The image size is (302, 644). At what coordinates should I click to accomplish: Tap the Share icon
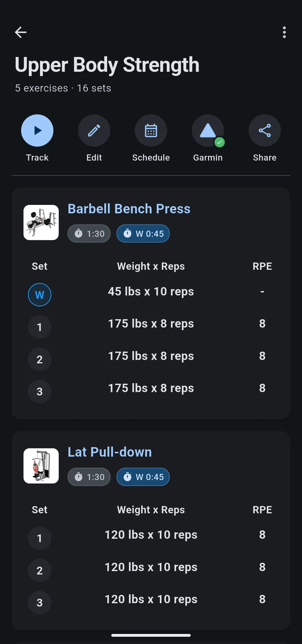click(x=265, y=130)
